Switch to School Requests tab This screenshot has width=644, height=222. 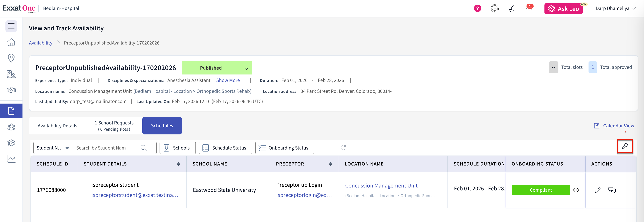[114, 126]
